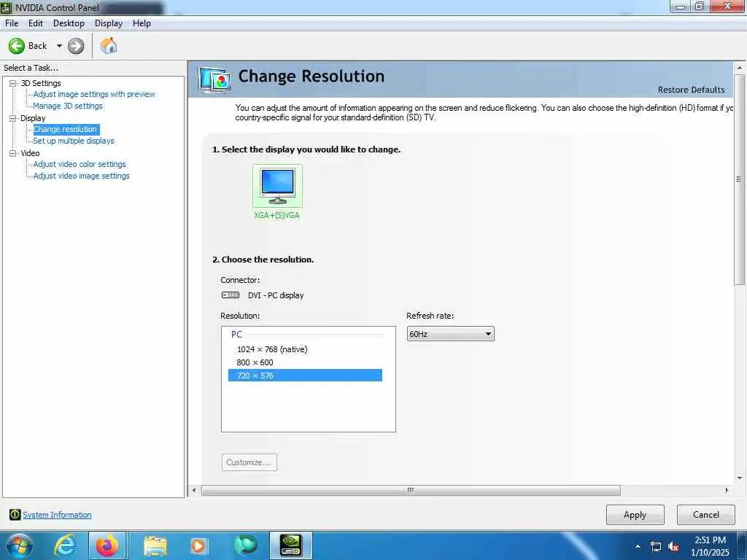Image resolution: width=747 pixels, height=560 pixels.
Task: Open Windows Explorer folder in taskbar
Action: [x=155, y=546]
